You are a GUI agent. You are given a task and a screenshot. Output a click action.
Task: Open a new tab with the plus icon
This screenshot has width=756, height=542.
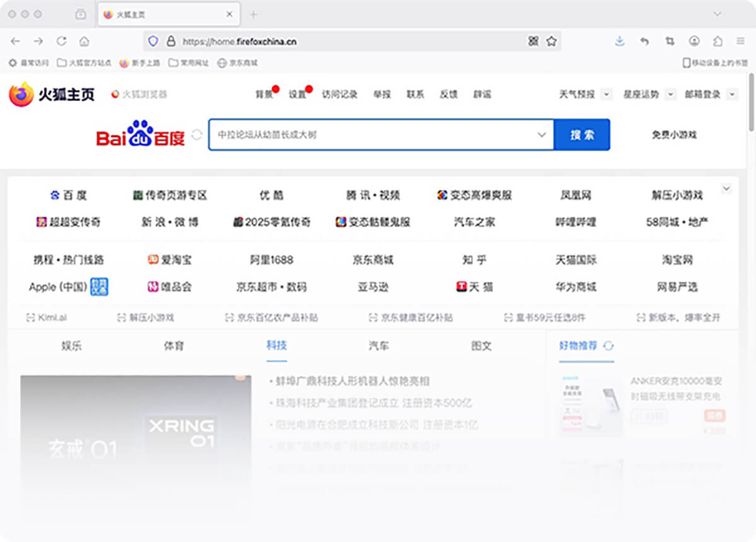point(253,14)
